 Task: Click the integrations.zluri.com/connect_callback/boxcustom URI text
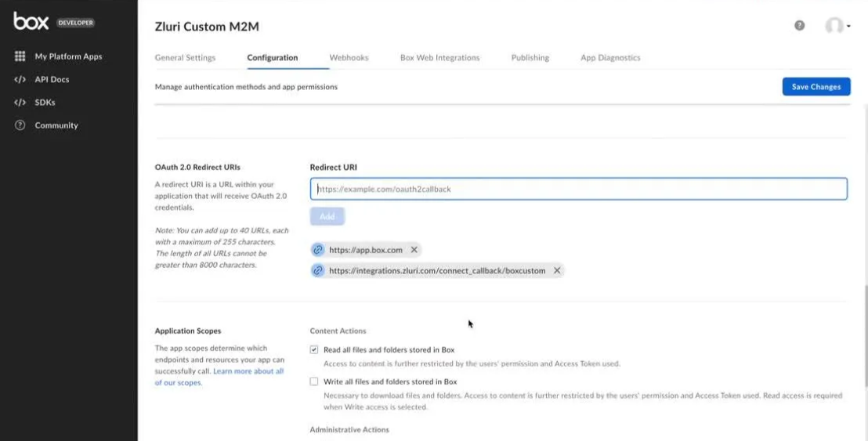point(437,270)
